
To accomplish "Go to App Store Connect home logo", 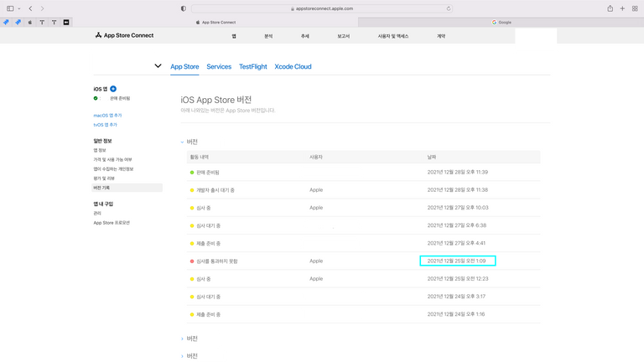I will pyautogui.click(x=124, y=35).
